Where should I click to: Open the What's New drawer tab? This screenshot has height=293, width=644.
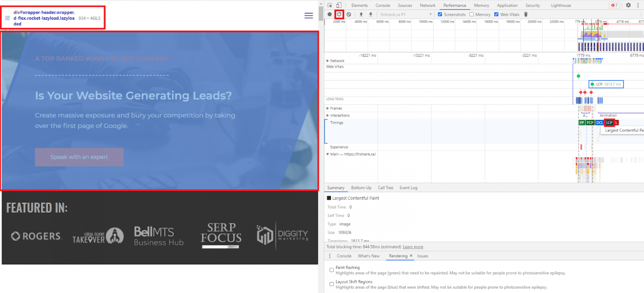click(369, 256)
